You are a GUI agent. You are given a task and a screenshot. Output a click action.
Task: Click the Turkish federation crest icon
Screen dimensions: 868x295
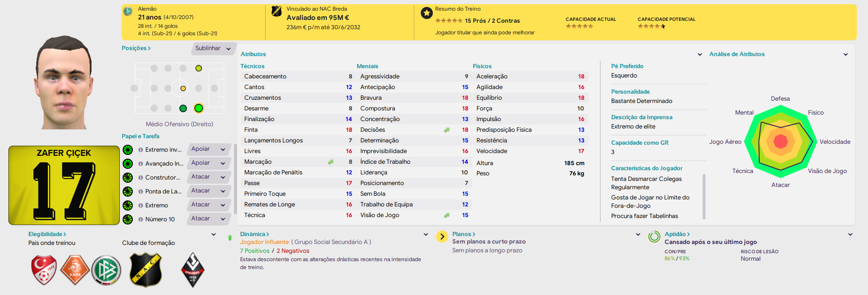pos(44,270)
